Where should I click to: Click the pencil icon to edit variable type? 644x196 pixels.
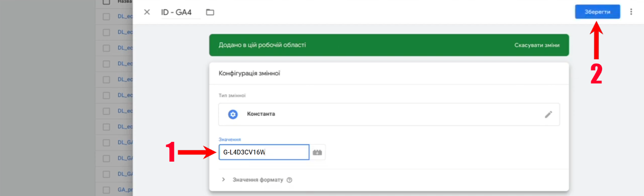tap(548, 114)
